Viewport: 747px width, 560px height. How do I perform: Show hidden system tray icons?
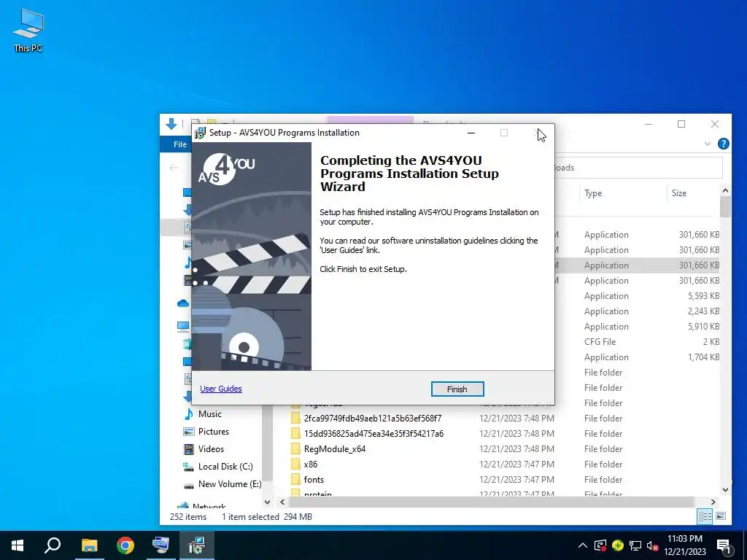click(582, 545)
